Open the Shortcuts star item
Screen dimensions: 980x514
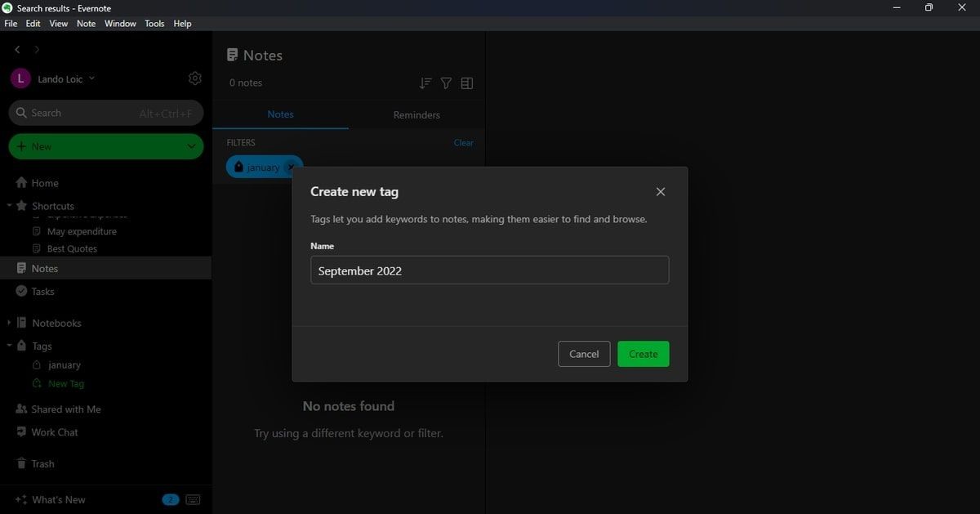coord(53,206)
